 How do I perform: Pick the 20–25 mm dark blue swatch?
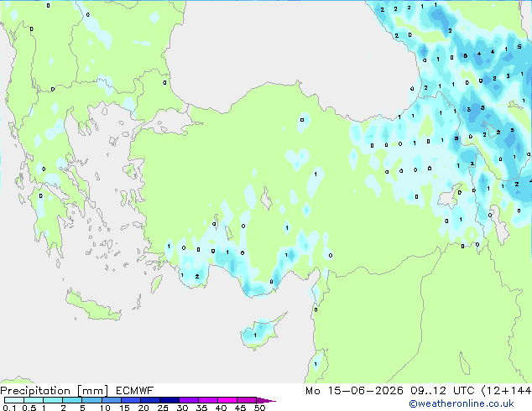point(149,400)
